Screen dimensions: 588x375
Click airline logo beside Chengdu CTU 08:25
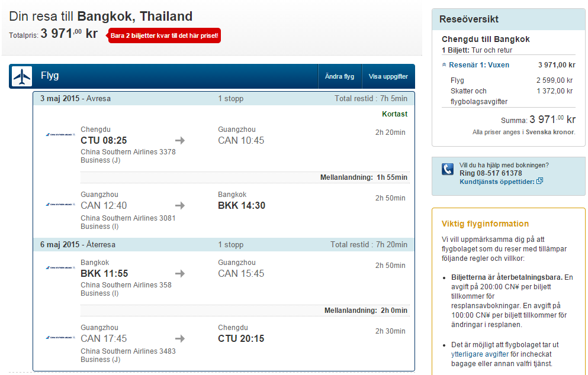[60, 135]
